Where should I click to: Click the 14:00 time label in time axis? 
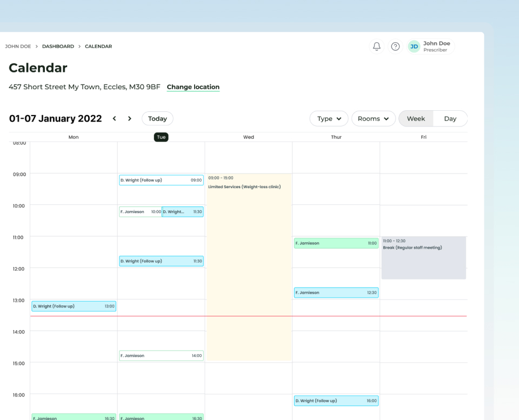pos(18,332)
